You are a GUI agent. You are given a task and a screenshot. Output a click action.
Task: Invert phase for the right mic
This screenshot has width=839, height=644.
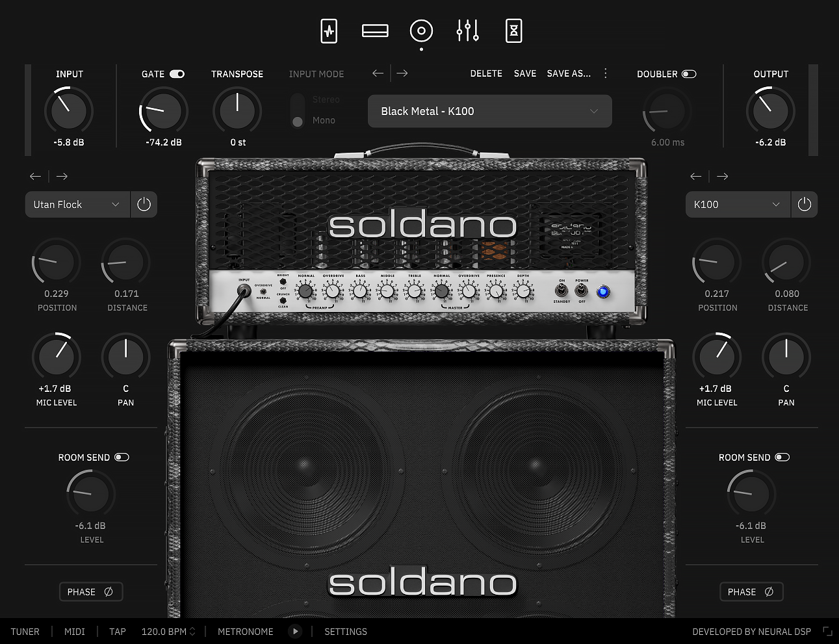click(751, 591)
